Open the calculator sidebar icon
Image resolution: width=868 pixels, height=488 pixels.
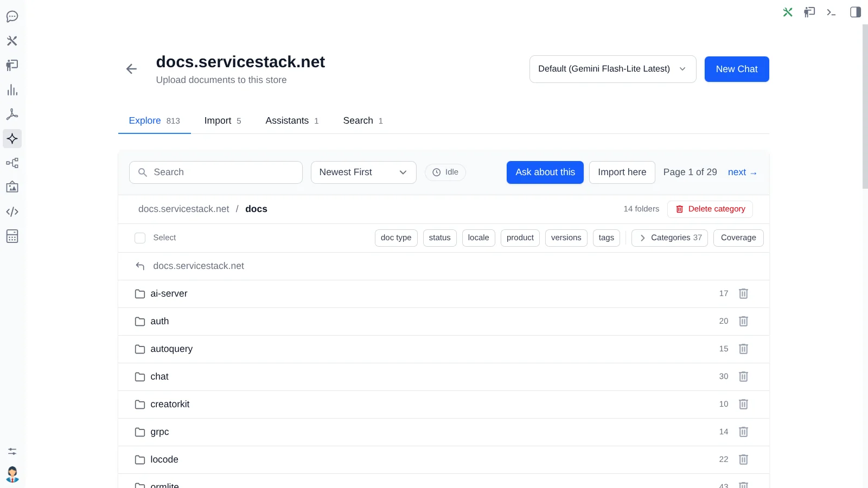click(x=12, y=236)
